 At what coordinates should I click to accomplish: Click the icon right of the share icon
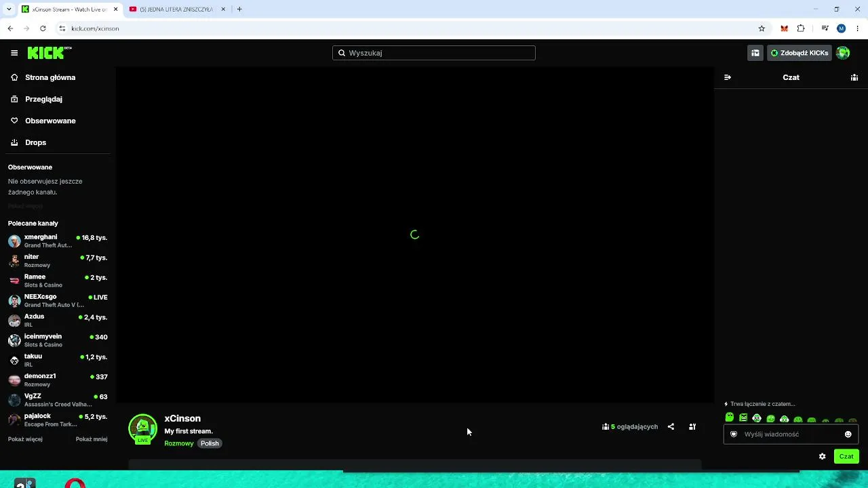click(692, 427)
